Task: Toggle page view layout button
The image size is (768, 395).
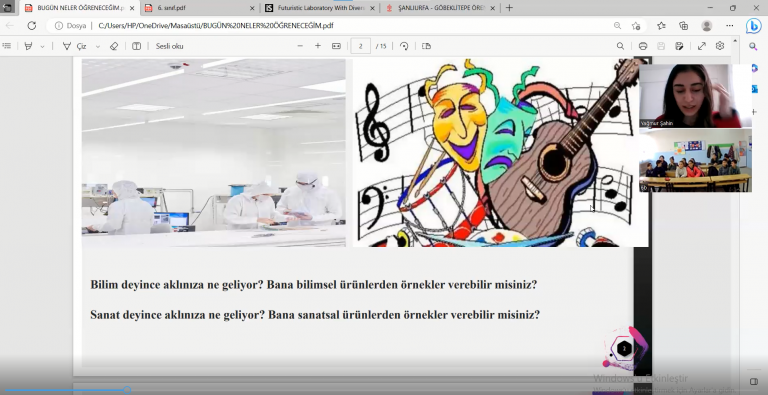Action: [x=426, y=46]
